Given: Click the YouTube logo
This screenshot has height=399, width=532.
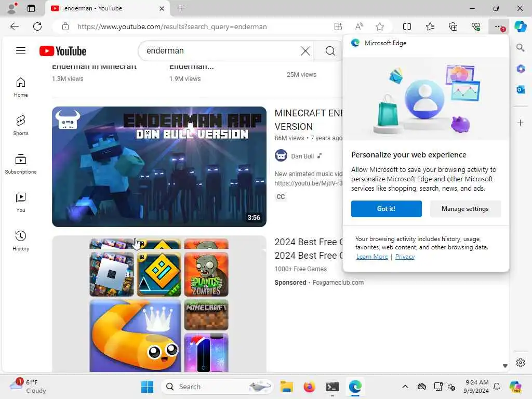Looking at the screenshot, I should tap(63, 51).
